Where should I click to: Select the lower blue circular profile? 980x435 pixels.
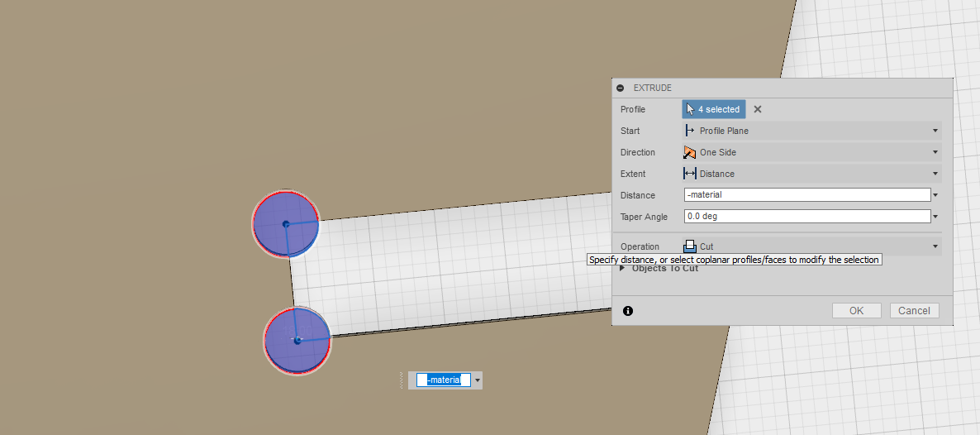[297, 341]
